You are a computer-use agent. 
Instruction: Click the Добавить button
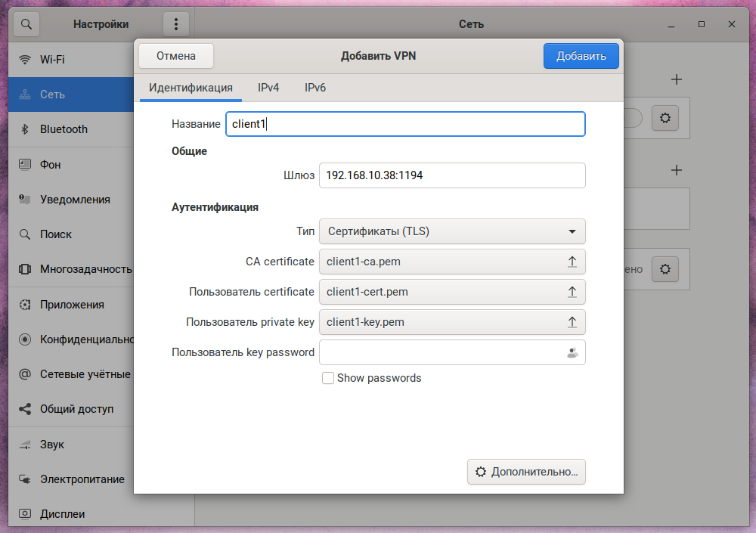(581, 56)
